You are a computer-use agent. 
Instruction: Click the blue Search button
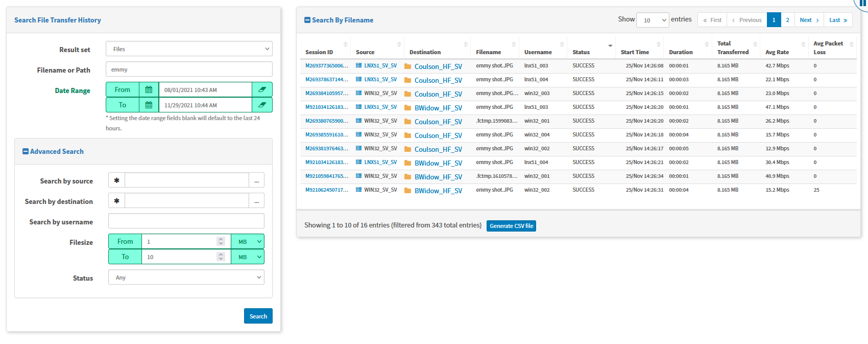pyautogui.click(x=258, y=316)
